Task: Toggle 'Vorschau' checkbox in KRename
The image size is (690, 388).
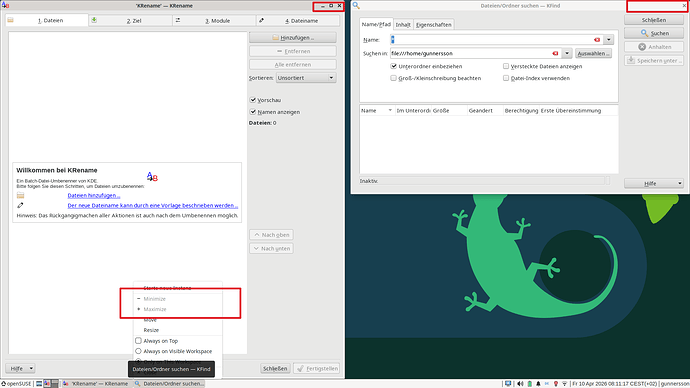Action: tap(253, 100)
